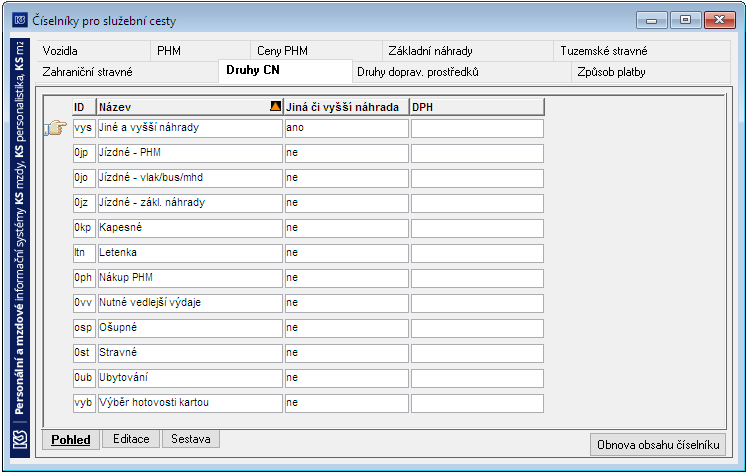Screen dimensions: 748x475
Task: Click the Pohled button
Action: click(71, 439)
